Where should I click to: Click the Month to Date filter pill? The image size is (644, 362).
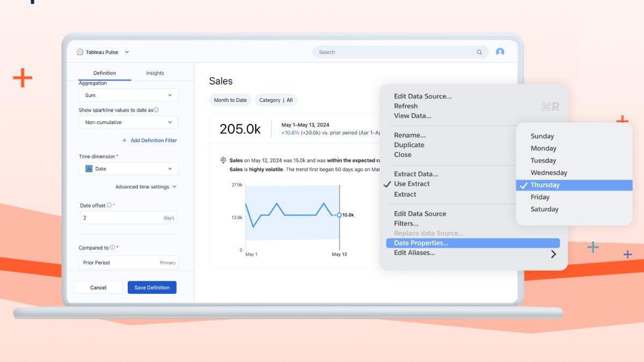230,100
